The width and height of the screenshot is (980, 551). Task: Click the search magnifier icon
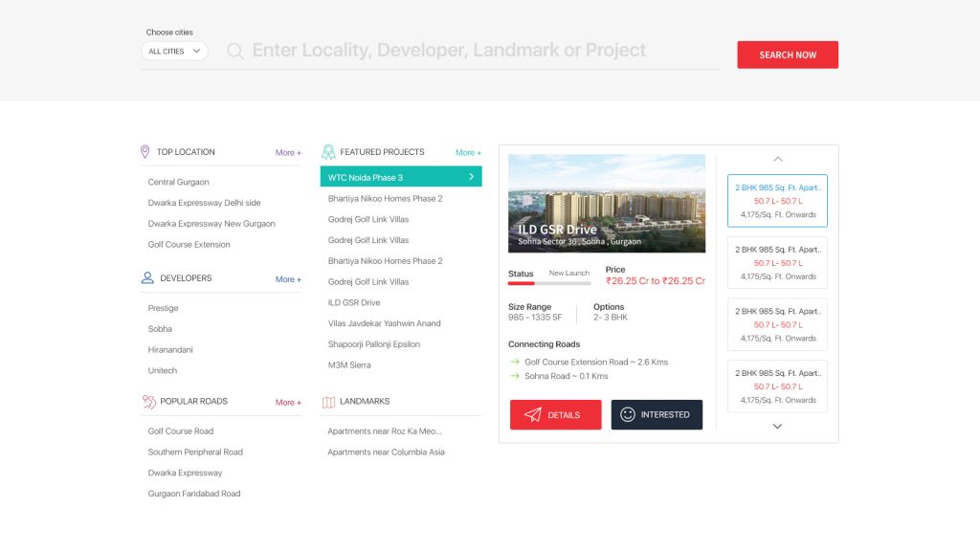coord(235,51)
